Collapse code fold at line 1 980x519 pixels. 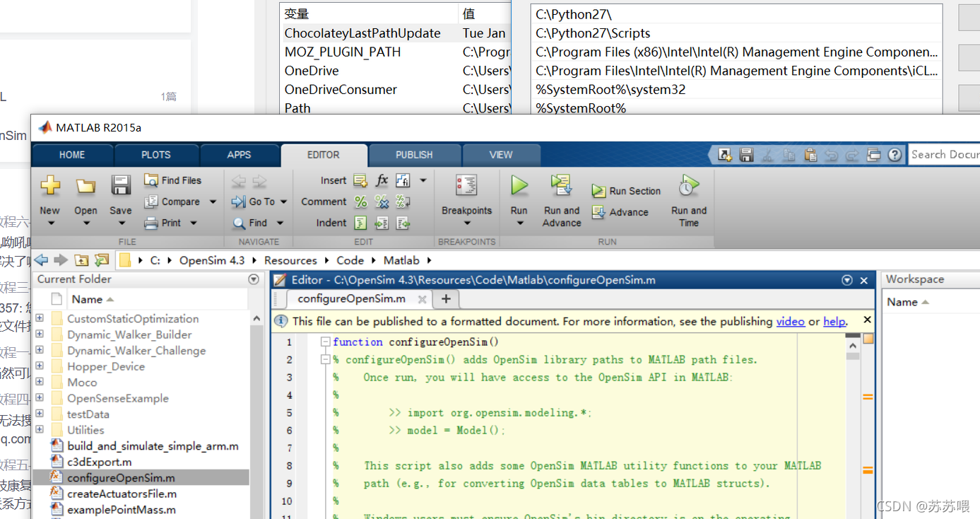click(x=325, y=342)
